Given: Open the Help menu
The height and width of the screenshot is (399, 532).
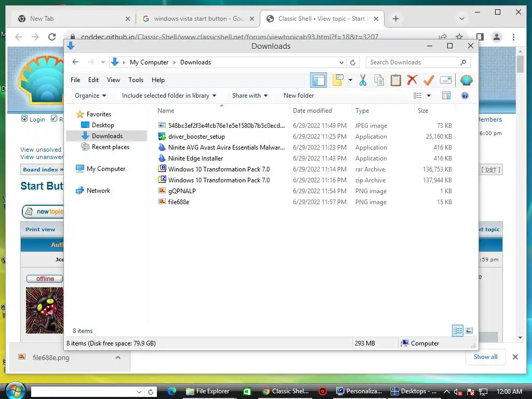Looking at the screenshot, I should click(x=158, y=80).
